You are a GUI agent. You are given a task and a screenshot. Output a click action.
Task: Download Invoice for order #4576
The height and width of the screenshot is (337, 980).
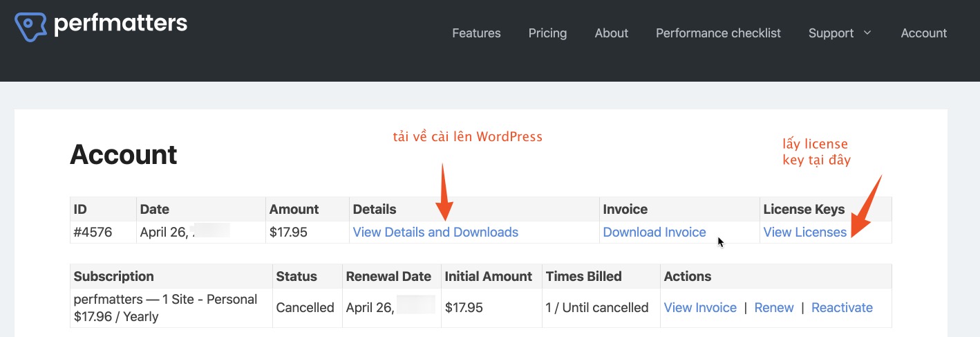click(654, 233)
